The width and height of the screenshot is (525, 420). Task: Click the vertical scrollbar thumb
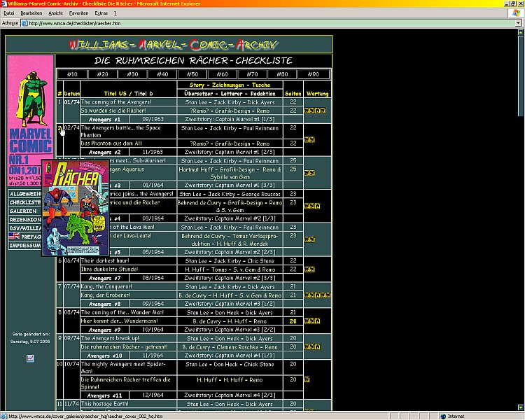pos(521,76)
